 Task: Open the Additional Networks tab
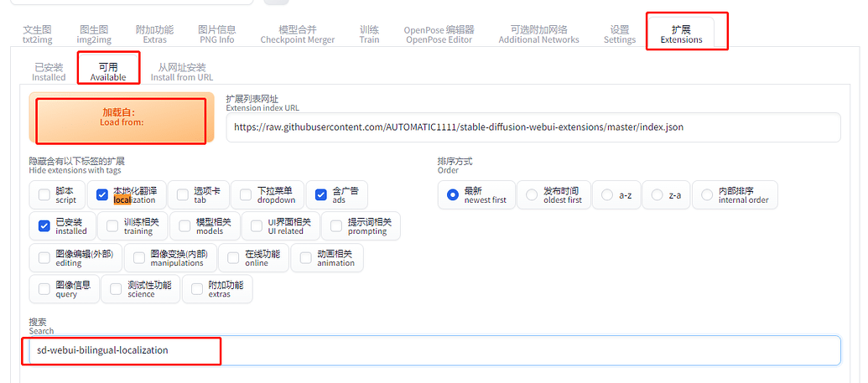[x=538, y=34]
